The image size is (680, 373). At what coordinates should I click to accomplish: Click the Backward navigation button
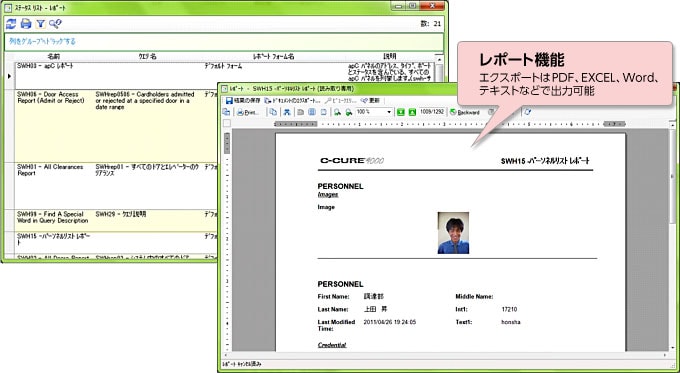click(x=465, y=112)
